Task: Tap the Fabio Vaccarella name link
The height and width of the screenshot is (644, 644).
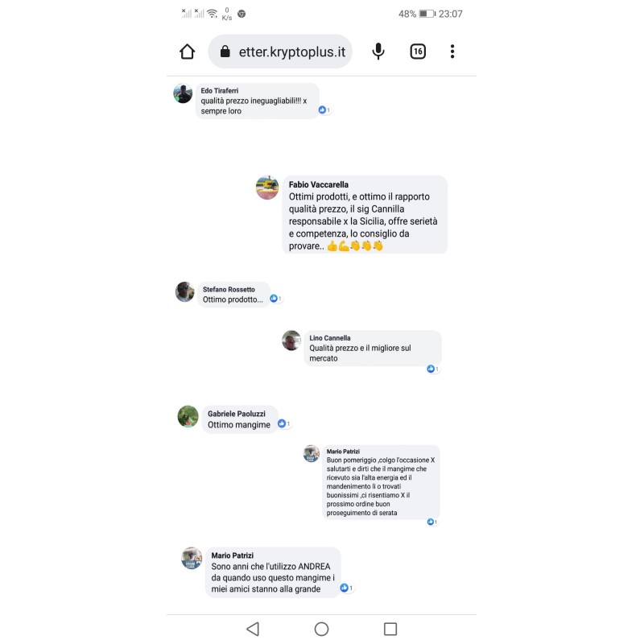Action: (318, 185)
